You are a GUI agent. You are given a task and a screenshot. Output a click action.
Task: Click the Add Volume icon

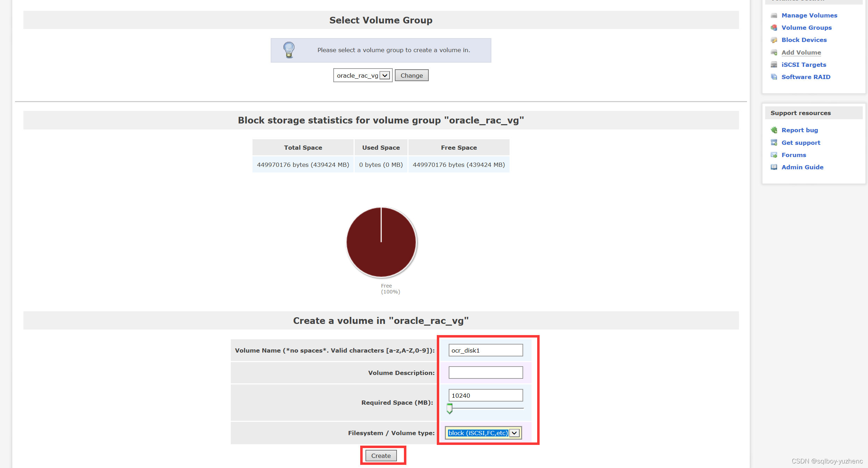point(774,52)
